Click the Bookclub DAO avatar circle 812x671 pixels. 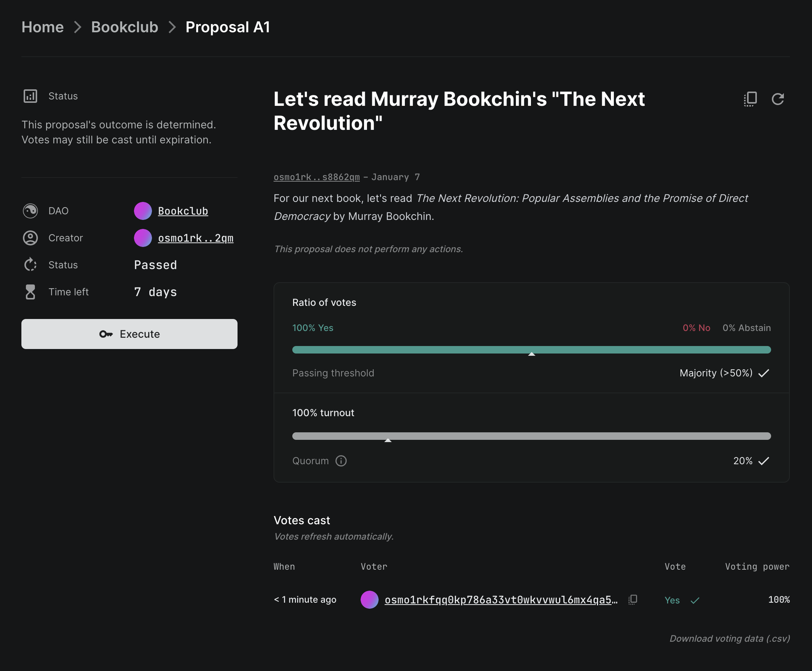[x=143, y=211]
